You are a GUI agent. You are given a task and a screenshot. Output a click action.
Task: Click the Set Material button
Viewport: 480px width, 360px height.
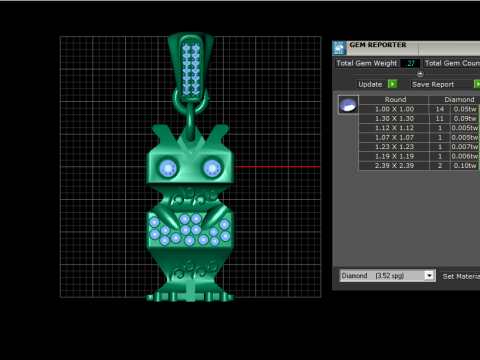tap(461, 276)
